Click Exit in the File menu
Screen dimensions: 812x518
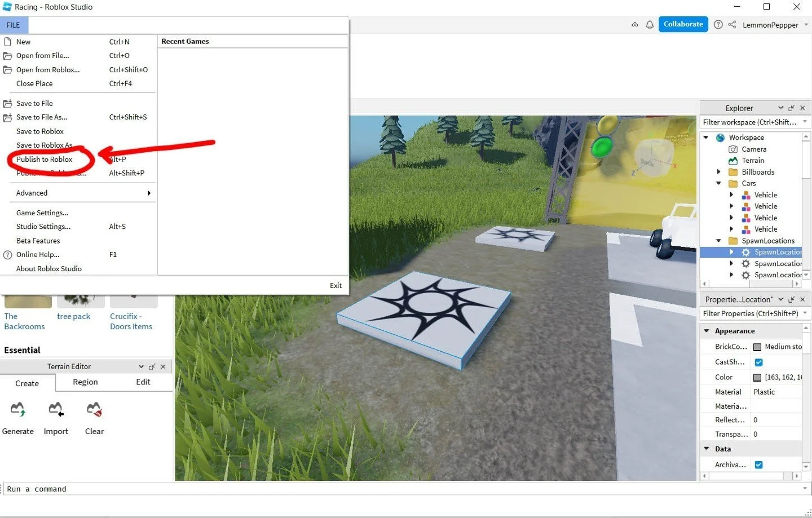pyautogui.click(x=336, y=286)
